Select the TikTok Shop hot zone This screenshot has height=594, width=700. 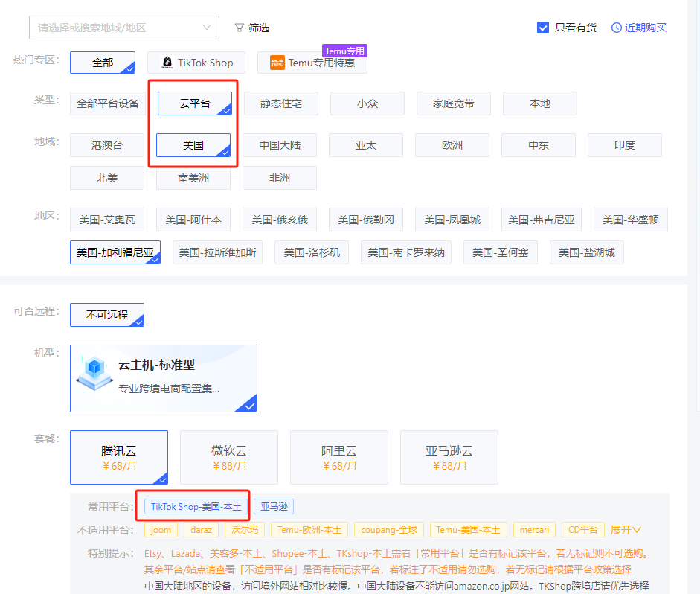click(x=196, y=63)
